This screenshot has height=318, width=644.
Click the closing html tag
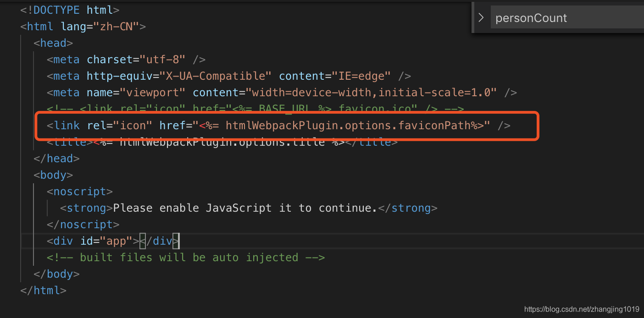(x=44, y=291)
